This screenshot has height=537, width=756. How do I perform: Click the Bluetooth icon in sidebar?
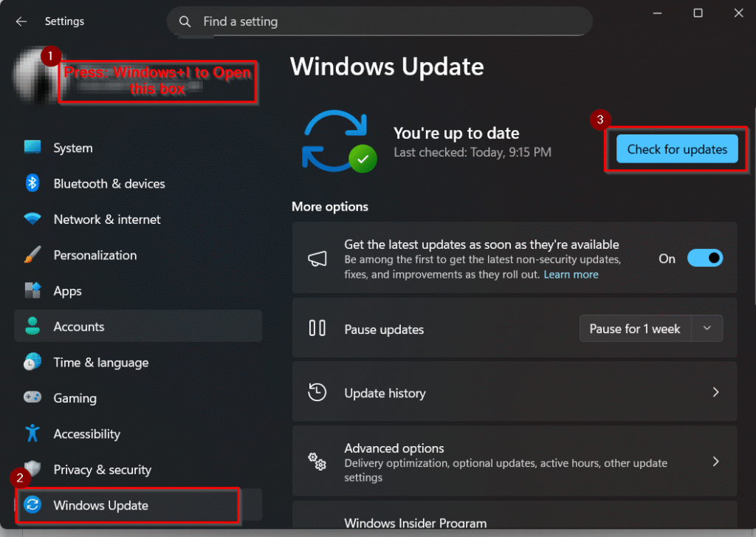coord(32,183)
